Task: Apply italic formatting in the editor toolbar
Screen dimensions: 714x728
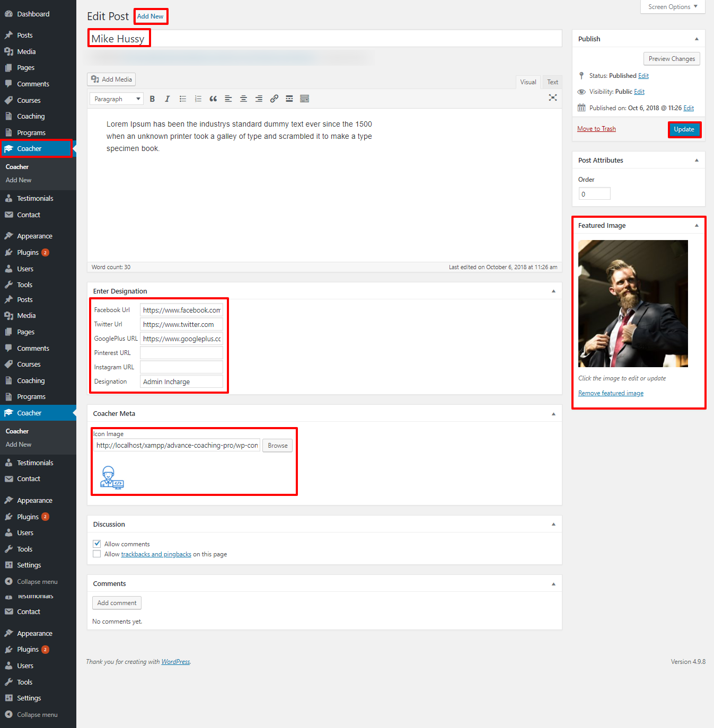Action: [168, 99]
